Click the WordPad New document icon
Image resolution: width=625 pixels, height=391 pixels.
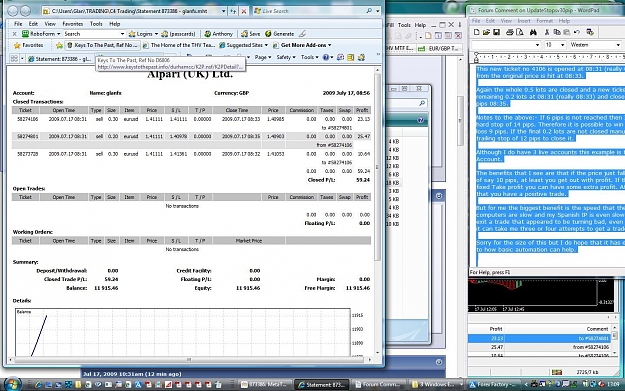pyautogui.click(x=476, y=32)
